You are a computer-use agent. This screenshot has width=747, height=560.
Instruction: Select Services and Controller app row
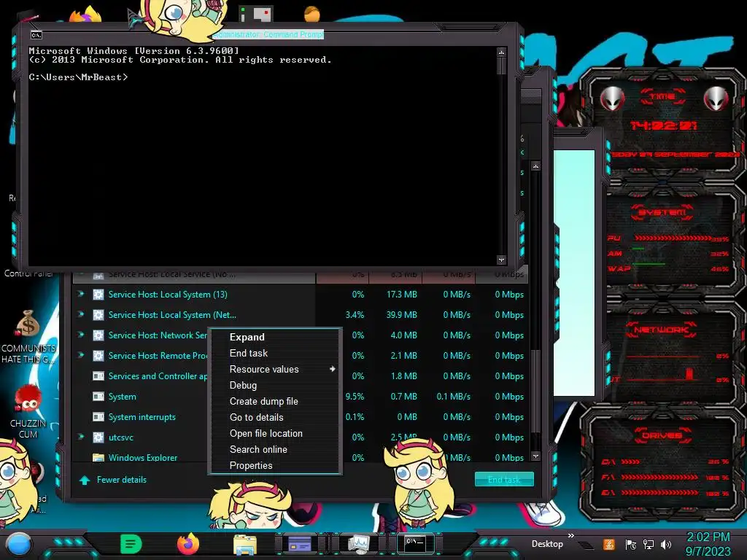[x=300, y=376]
